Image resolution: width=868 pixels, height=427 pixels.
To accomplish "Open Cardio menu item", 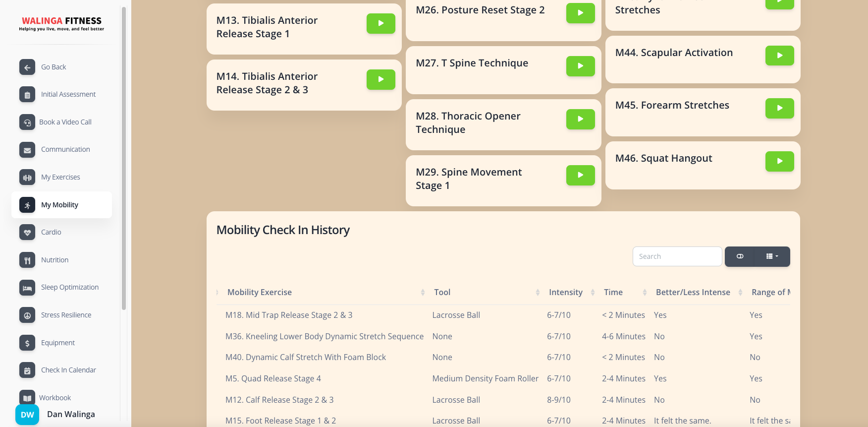I will tap(51, 232).
